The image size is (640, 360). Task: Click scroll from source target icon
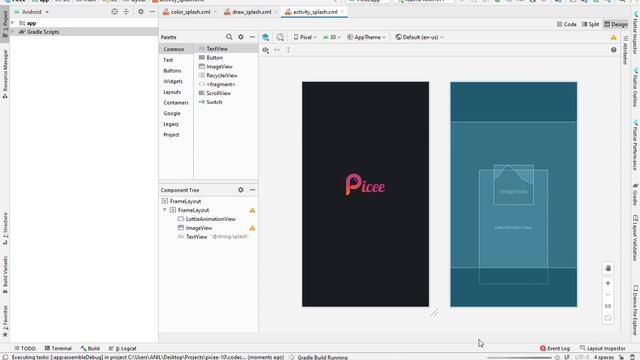coord(114,12)
